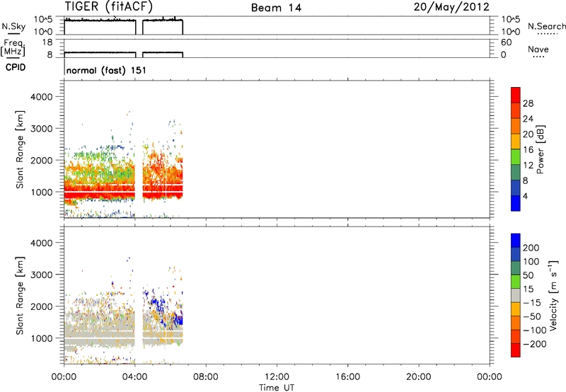Click the 200 tick on the velocity colorbar
The image size is (566, 392).
[x=531, y=248]
